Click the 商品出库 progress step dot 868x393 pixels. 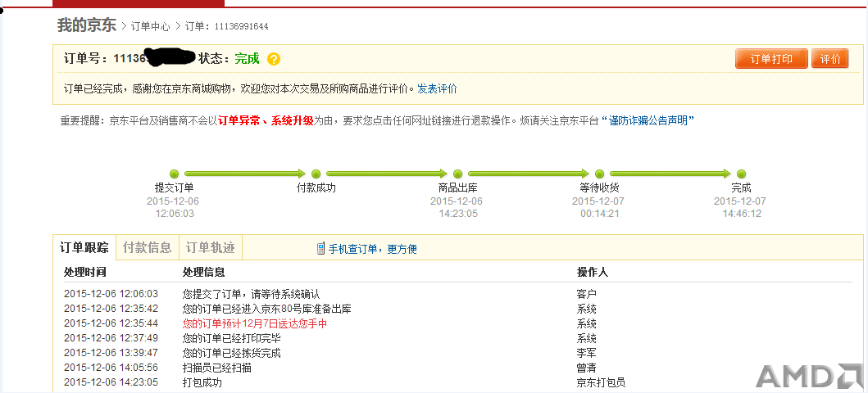click(x=457, y=174)
